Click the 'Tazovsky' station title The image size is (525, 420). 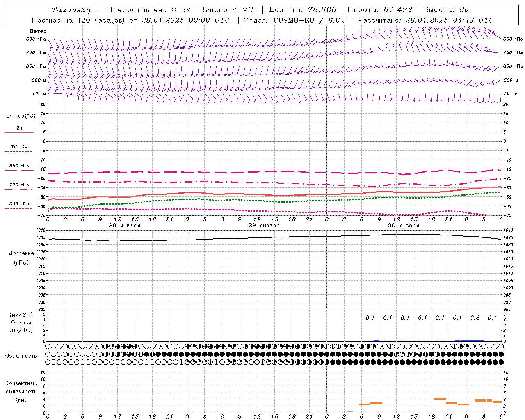pos(71,10)
